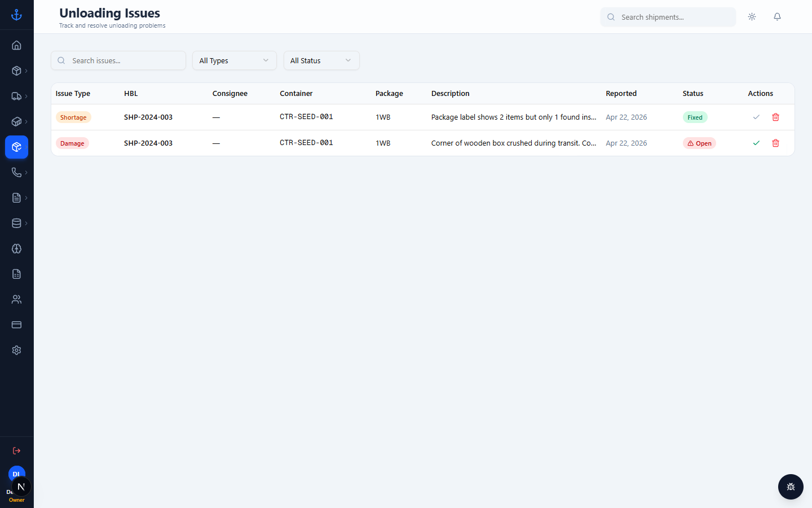Viewport: 812px width, 508px height.
Task: Click the red logout icon
Action: click(x=16, y=450)
